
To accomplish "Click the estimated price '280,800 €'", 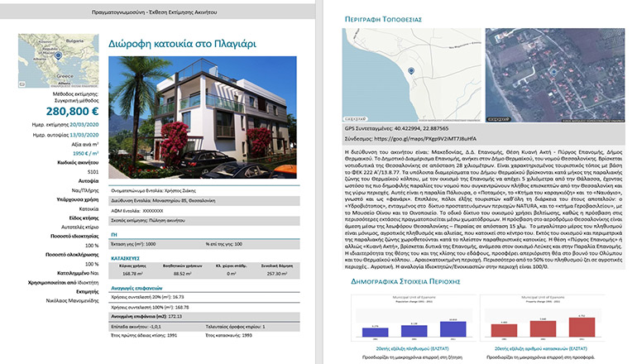I will pyautogui.click(x=72, y=112).
